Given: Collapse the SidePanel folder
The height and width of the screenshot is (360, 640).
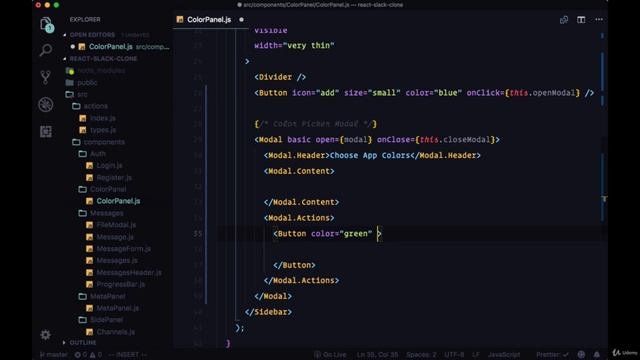Looking at the screenshot, I should click(x=106, y=320).
